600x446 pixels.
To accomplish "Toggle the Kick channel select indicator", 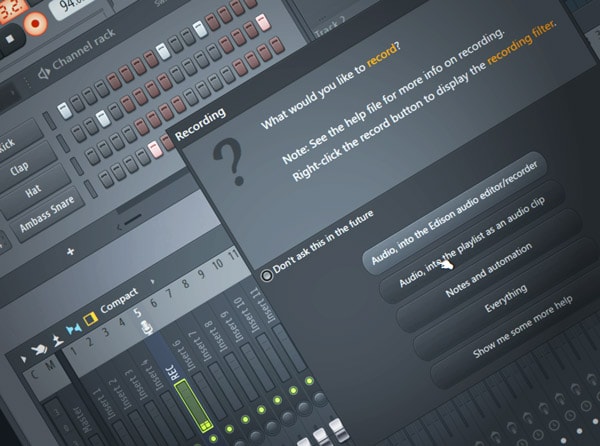I will click(49, 121).
